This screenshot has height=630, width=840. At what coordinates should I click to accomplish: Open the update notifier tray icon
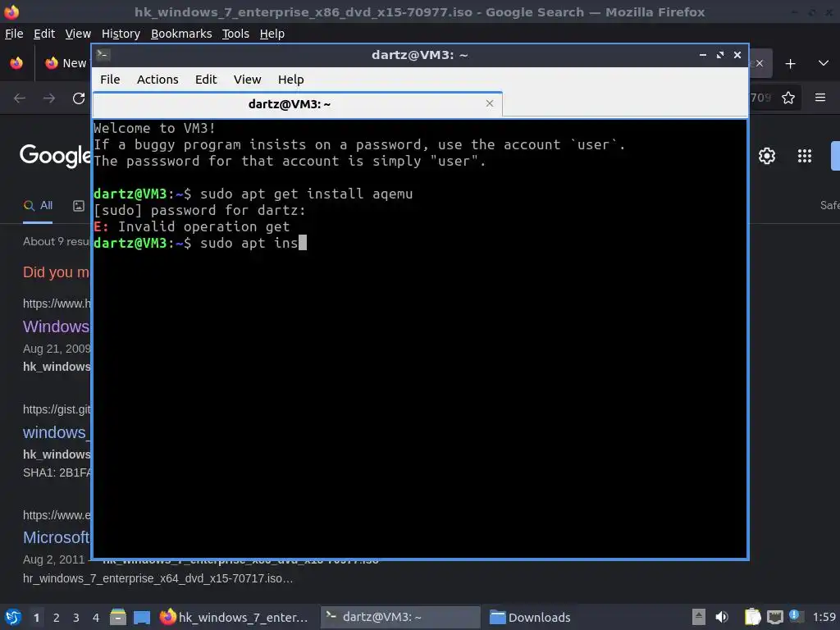(x=796, y=616)
